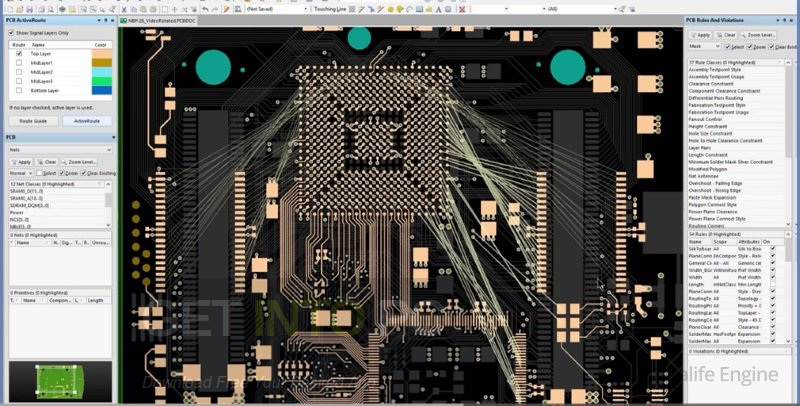Check the MidLayer2 route checkbox

click(x=19, y=72)
